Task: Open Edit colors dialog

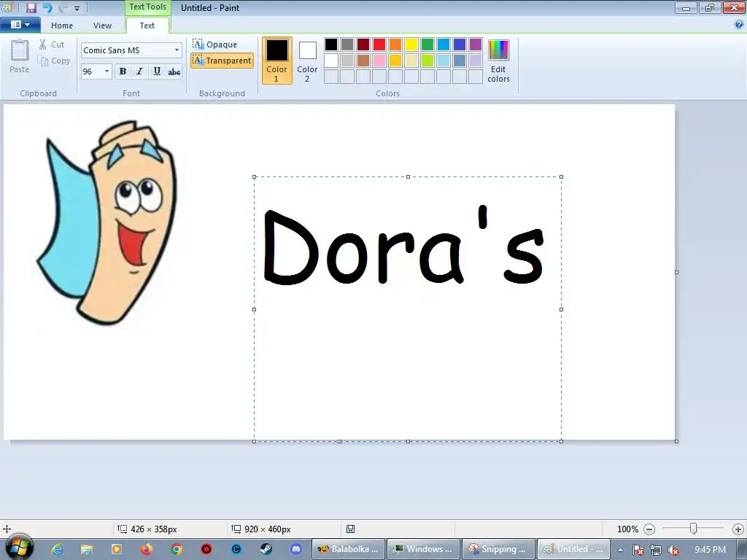Action: pos(498,61)
